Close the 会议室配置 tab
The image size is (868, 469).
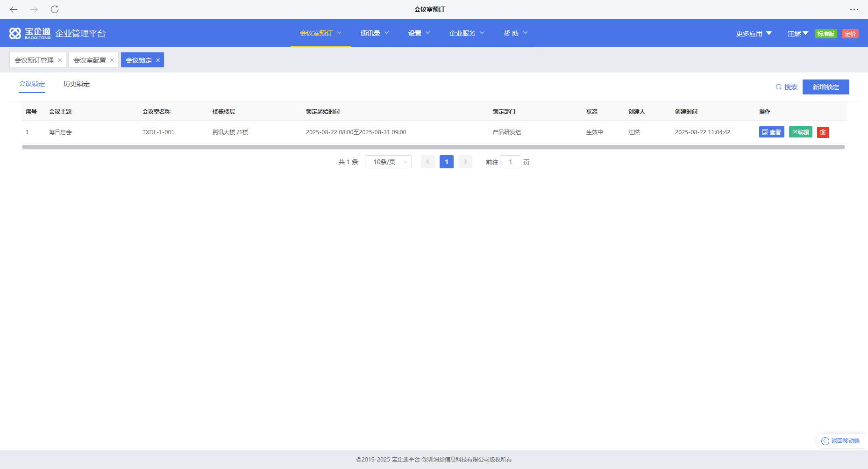[x=112, y=60]
